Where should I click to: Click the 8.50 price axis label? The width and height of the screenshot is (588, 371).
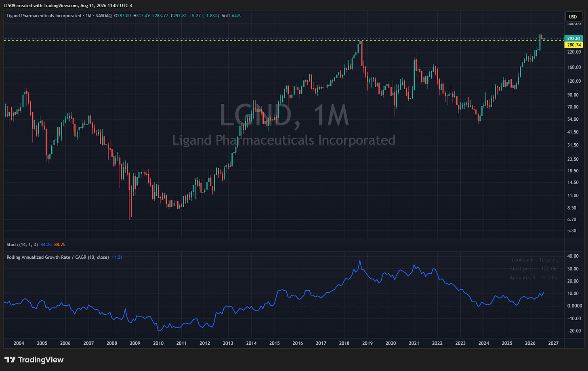pyautogui.click(x=572, y=208)
